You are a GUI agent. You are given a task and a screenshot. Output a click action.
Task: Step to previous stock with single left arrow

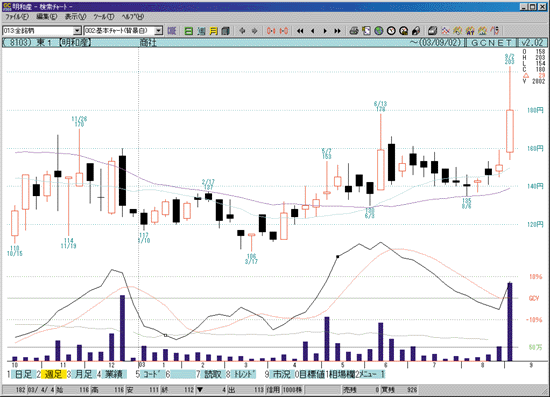click(313, 31)
